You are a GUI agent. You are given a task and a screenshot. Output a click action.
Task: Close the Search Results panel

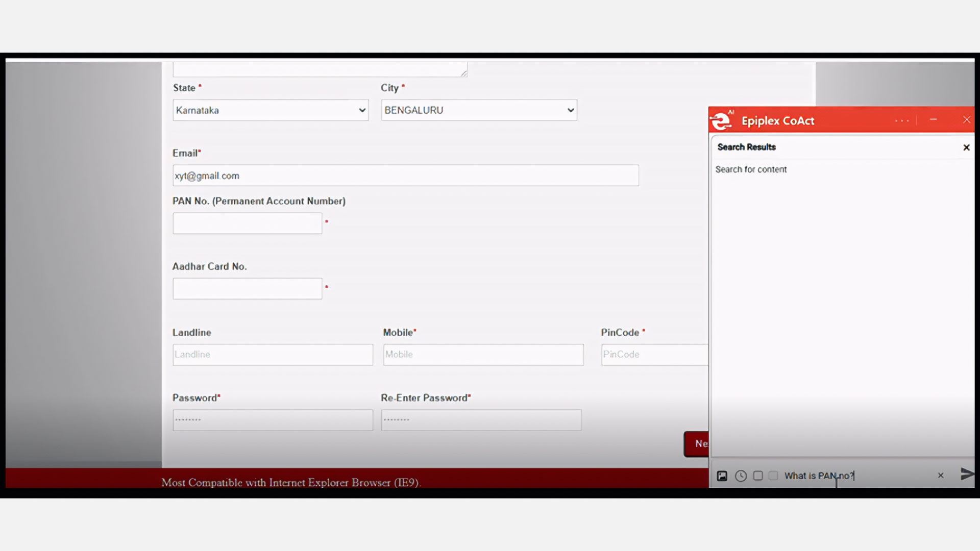tap(966, 147)
